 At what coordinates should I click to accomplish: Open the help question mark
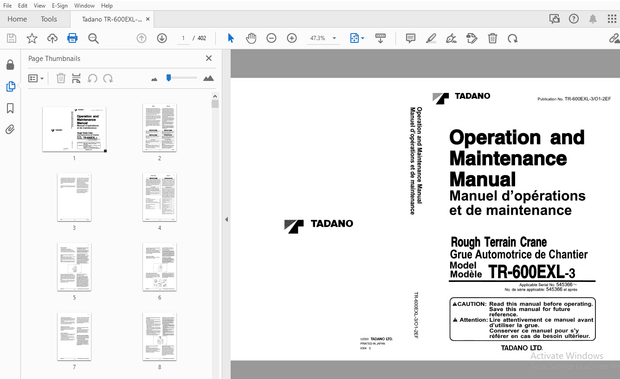click(574, 19)
